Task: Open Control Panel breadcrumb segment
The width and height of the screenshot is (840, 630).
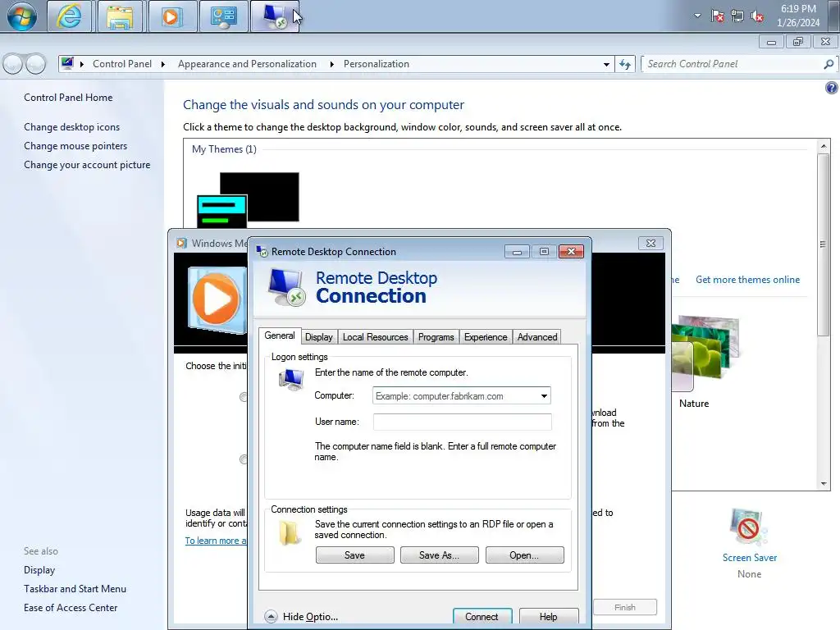Action: tap(122, 64)
